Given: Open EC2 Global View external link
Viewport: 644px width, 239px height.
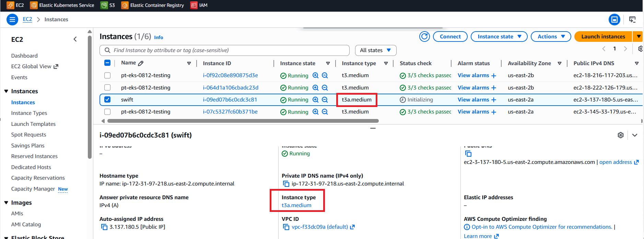Looking at the screenshot, I should (35, 67).
